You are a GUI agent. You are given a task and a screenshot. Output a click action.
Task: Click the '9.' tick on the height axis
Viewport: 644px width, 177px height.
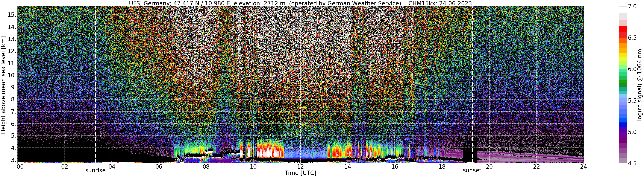coord(14,87)
